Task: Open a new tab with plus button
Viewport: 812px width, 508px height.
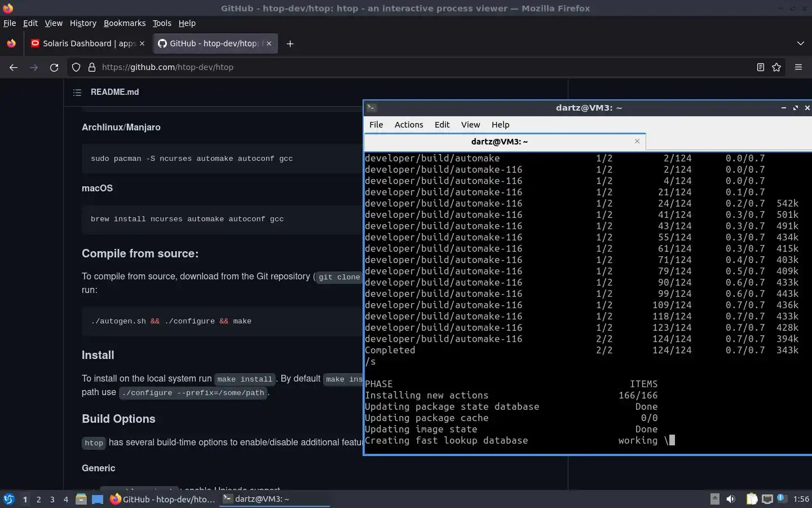Action: 290,43
